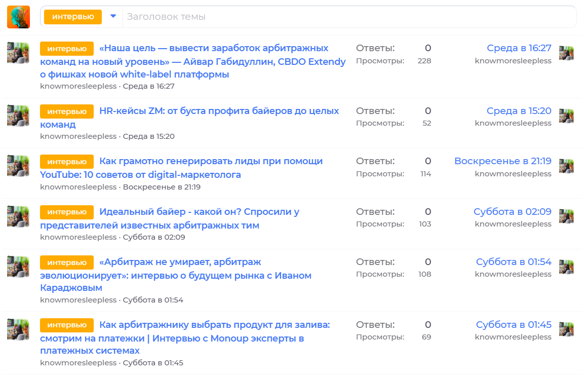Click author avatar left of «Арбитраж не умирает» thread
Screen dimensions: 588x376
point(18,267)
